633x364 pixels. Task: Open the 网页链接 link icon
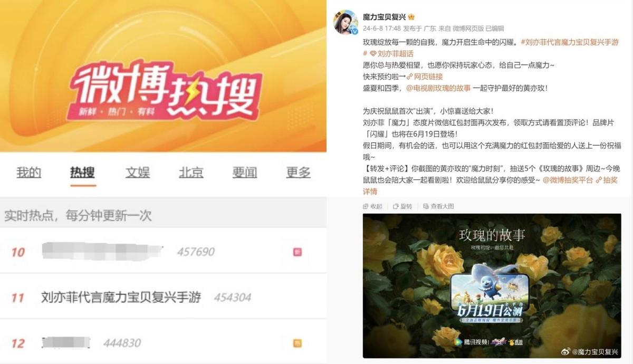coord(425,76)
